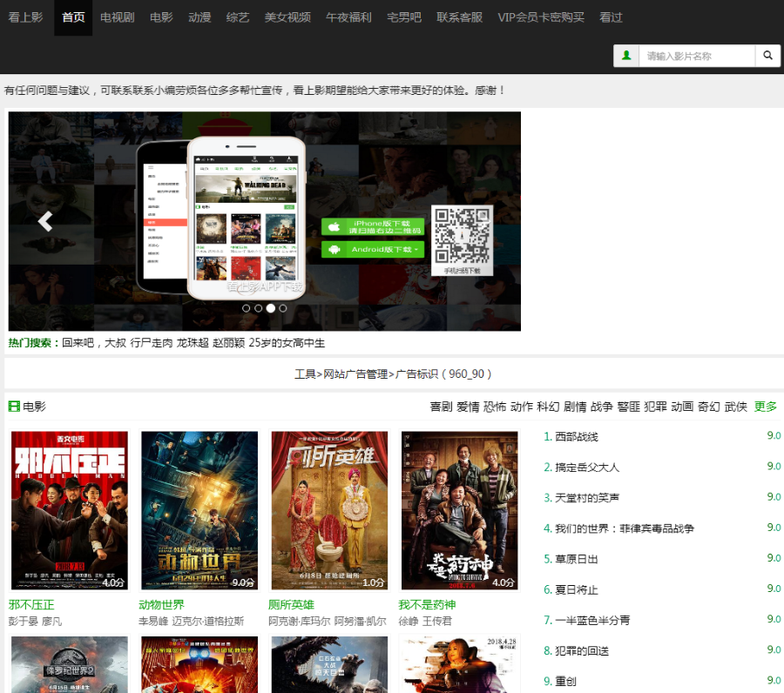This screenshot has width=784, height=693.
Task: Open the 邪不压正 movie poster
Action: 70,510
